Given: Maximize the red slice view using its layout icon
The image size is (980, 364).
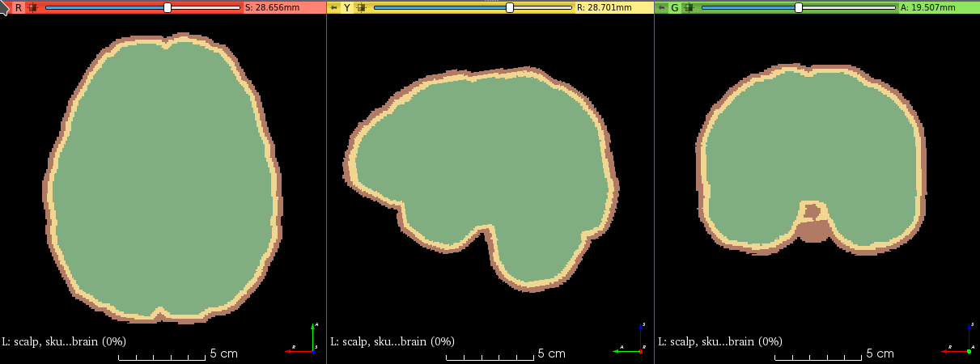Looking at the screenshot, I should click(x=32, y=7).
